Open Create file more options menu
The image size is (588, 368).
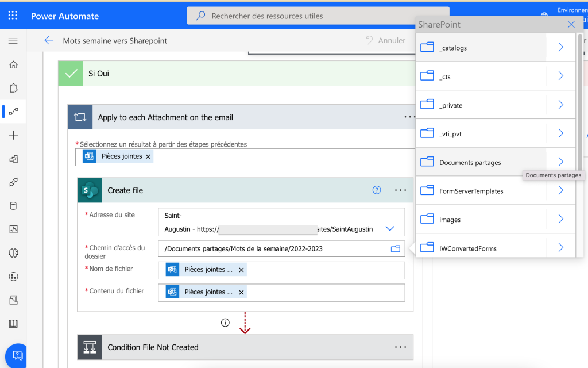(x=400, y=190)
